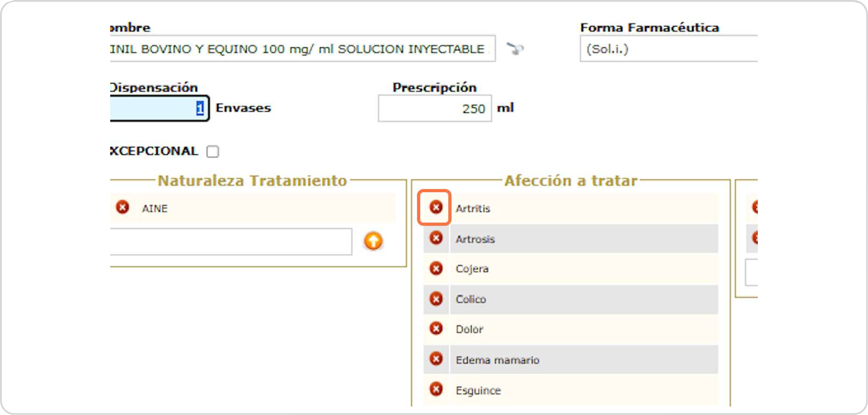Delete the Colico entry
Image resolution: width=868 pixels, height=415 pixels.
point(436,299)
